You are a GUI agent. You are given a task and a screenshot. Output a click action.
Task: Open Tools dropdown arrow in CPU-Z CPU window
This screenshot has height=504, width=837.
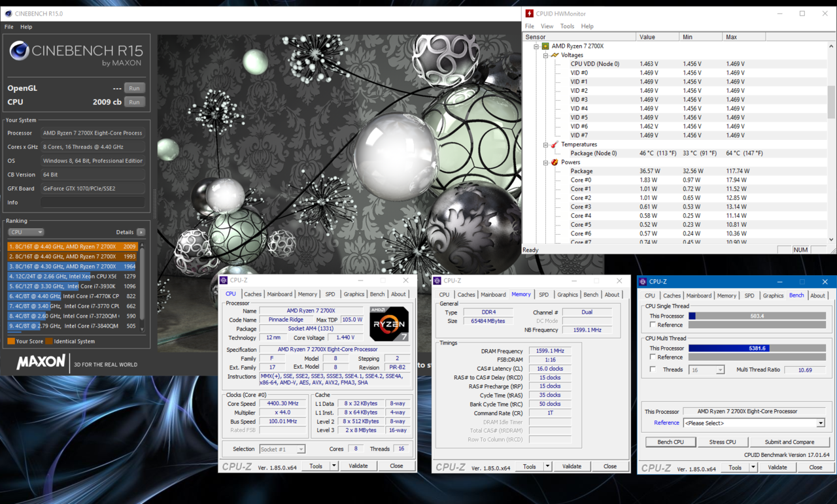coord(333,466)
